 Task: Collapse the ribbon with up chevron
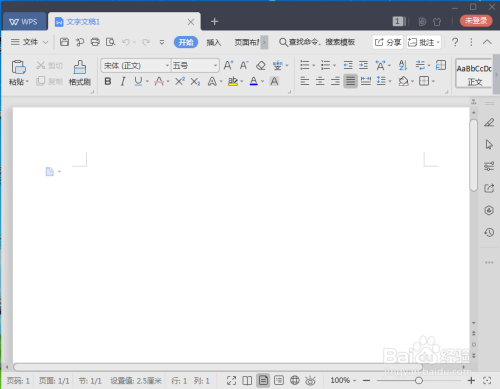point(487,42)
